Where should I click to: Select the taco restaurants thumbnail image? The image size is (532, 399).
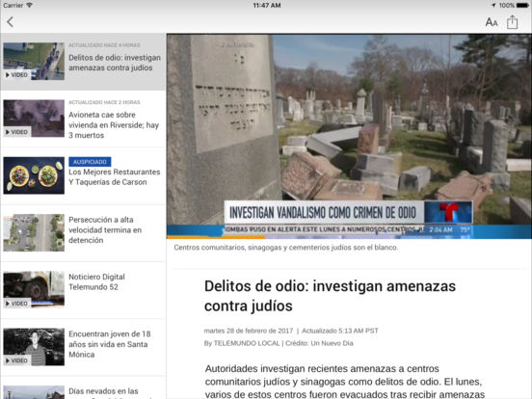coord(34,175)
